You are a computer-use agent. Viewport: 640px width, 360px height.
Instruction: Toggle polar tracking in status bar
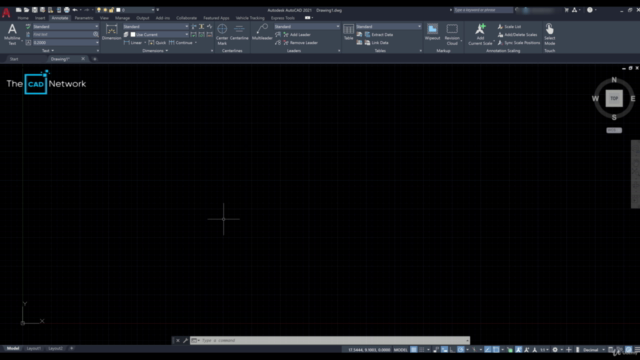click(461, 350)
